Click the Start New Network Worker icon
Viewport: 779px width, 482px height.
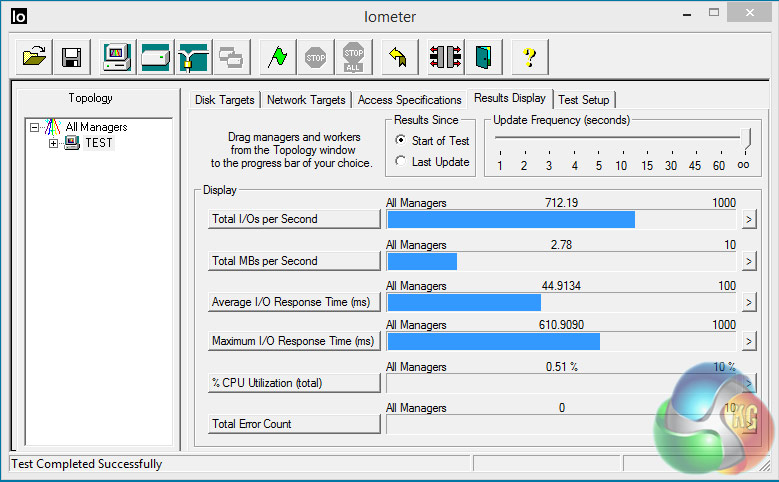tap(192, 57)
